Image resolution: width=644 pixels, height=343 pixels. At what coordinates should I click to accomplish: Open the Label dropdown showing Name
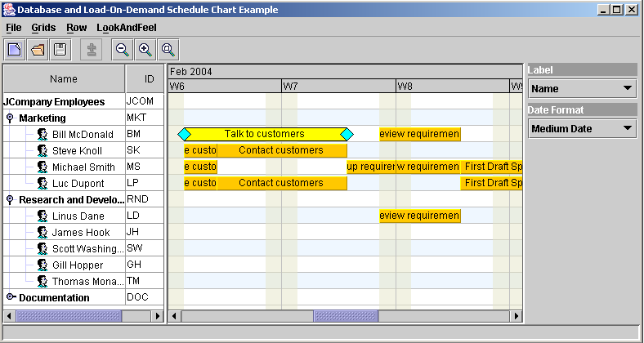click(x=582, y=88)
